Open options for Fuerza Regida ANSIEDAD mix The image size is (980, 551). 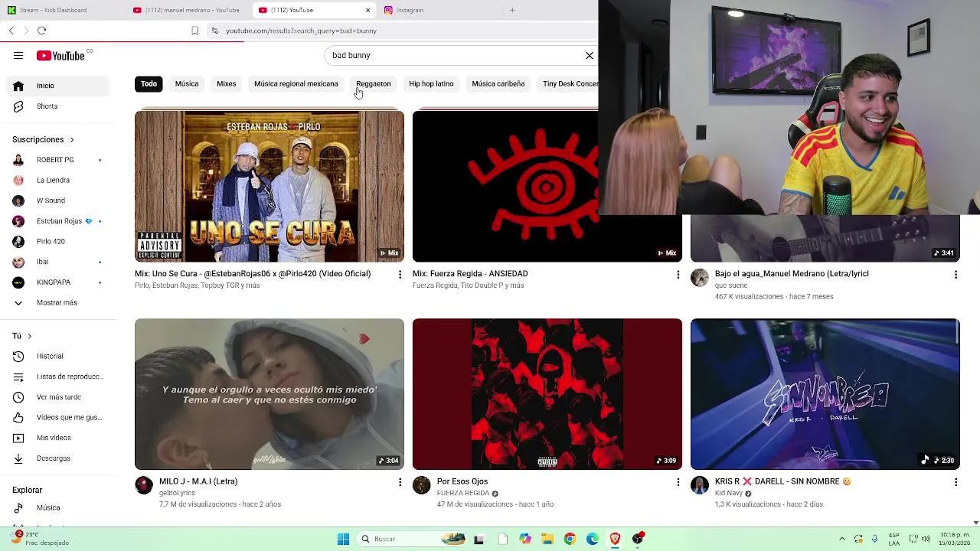point(678,274)
